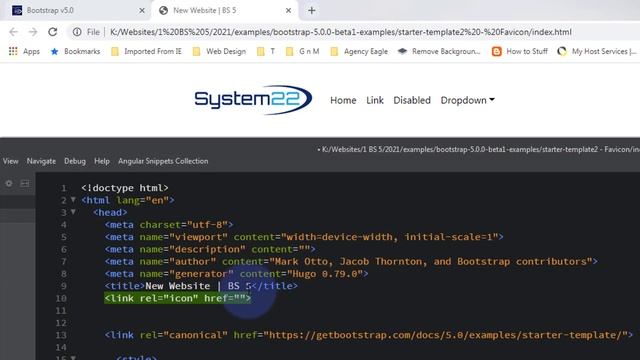Click the Disabled nav item

coord(412,100)
